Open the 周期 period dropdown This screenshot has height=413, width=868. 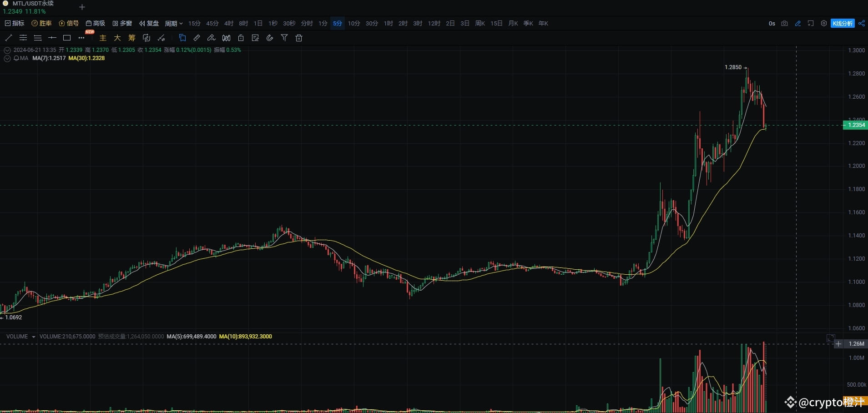coord(173,23)
